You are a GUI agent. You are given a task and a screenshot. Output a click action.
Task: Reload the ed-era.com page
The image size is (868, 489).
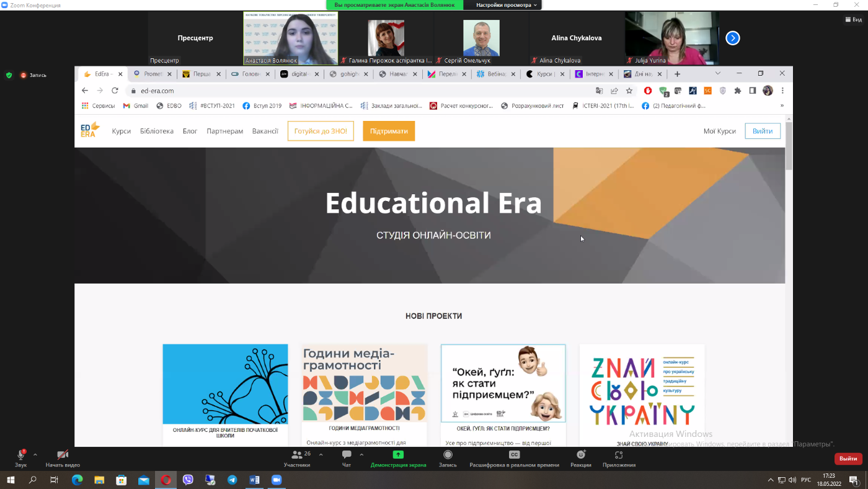[115, 91]
